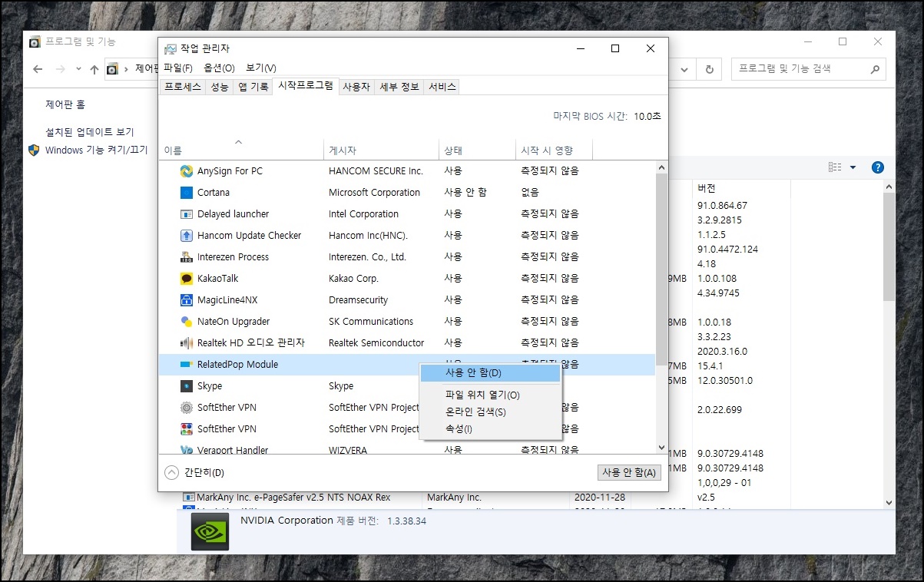Image resolution: width=924 pixels, height=582 pixels.
Task: Click Task Manager vertical scrollbar thumb
Action: click(661, 269)
